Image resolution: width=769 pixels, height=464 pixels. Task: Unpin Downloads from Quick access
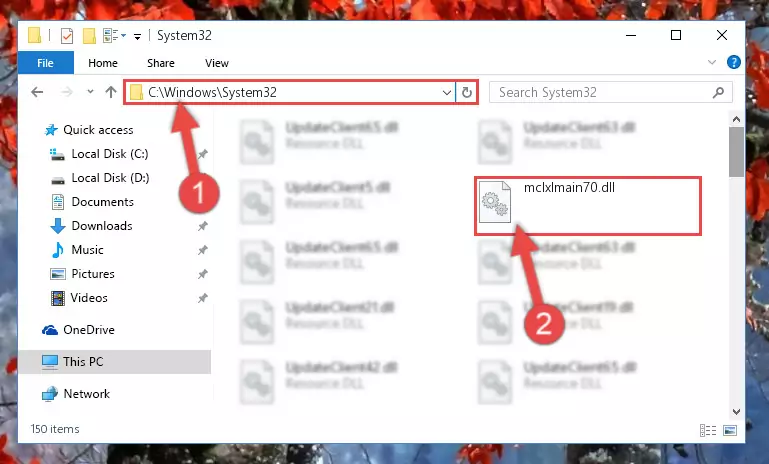pos(203,226)
